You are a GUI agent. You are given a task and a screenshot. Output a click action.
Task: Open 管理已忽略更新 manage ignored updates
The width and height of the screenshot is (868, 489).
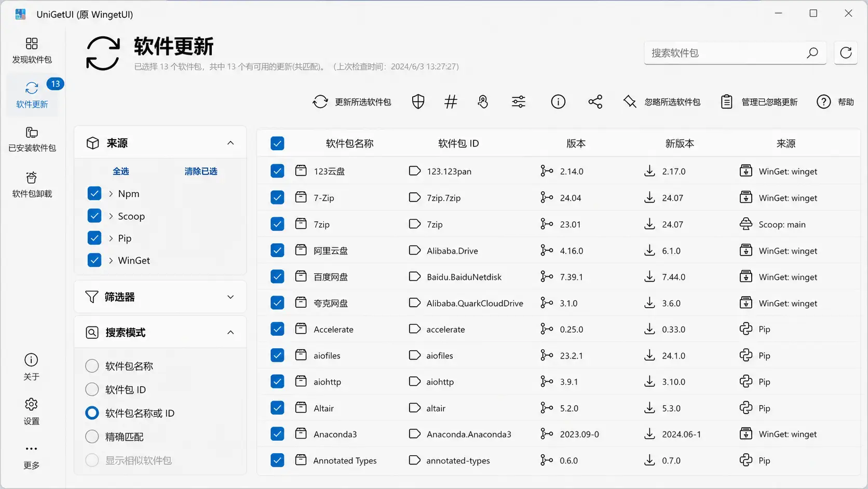coord(759,102)
